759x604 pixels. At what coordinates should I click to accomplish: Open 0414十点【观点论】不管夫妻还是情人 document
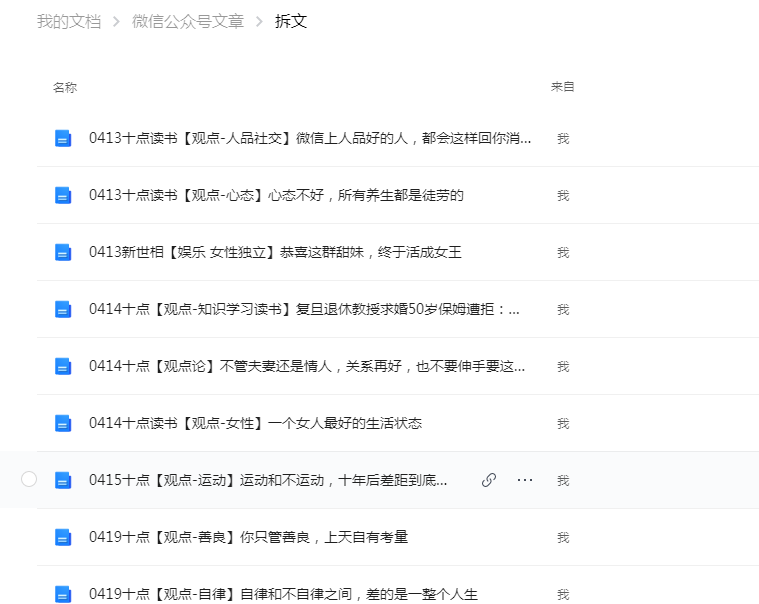click(x=306, y=366)
